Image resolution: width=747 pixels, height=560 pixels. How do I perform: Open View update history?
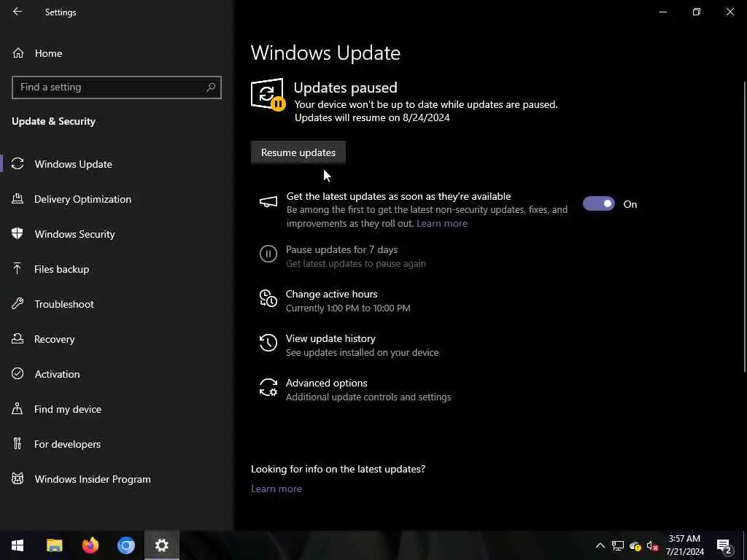tap(330, 338)
